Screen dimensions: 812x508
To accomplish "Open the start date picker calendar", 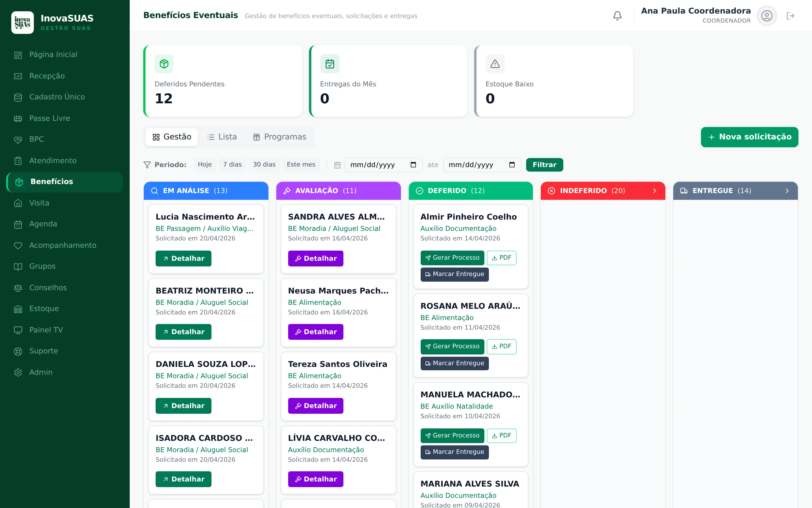I will pyautogui.click(x=413, y=165).
